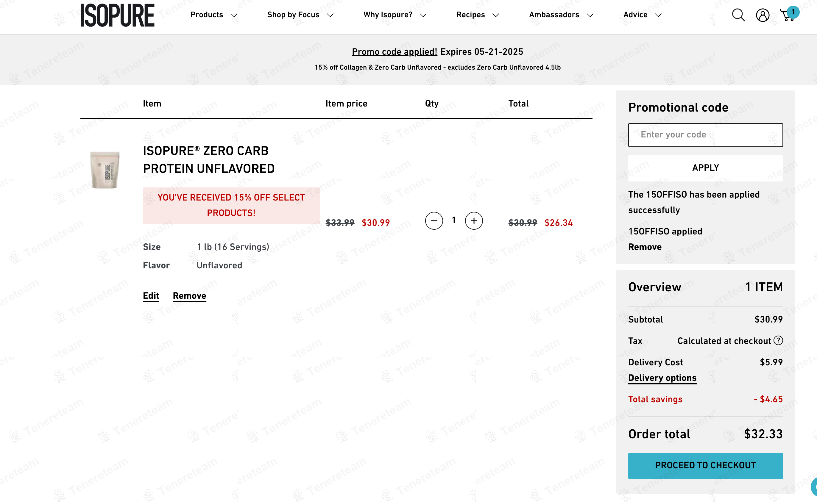Image resolution: width=817 pixels, height=504 pixels.
Task: Remove the applied 15OFFISO promo code
Action: [645, 247]
